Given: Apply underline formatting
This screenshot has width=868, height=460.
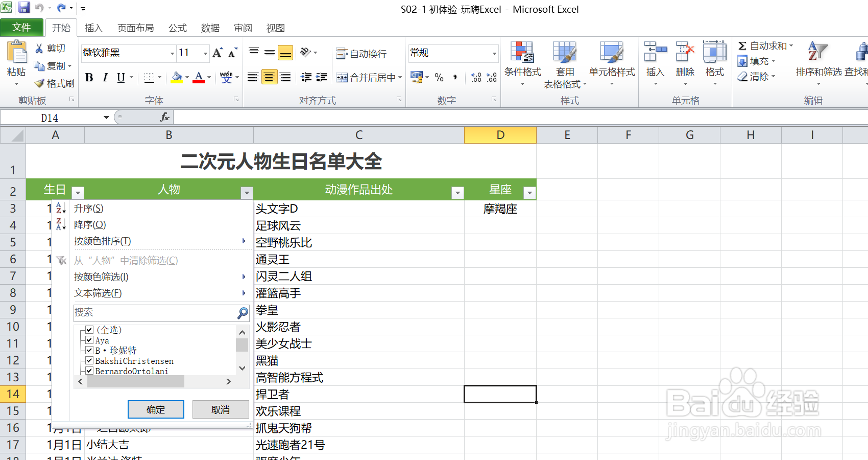Looking at the screenshot, I should point(121,77).
